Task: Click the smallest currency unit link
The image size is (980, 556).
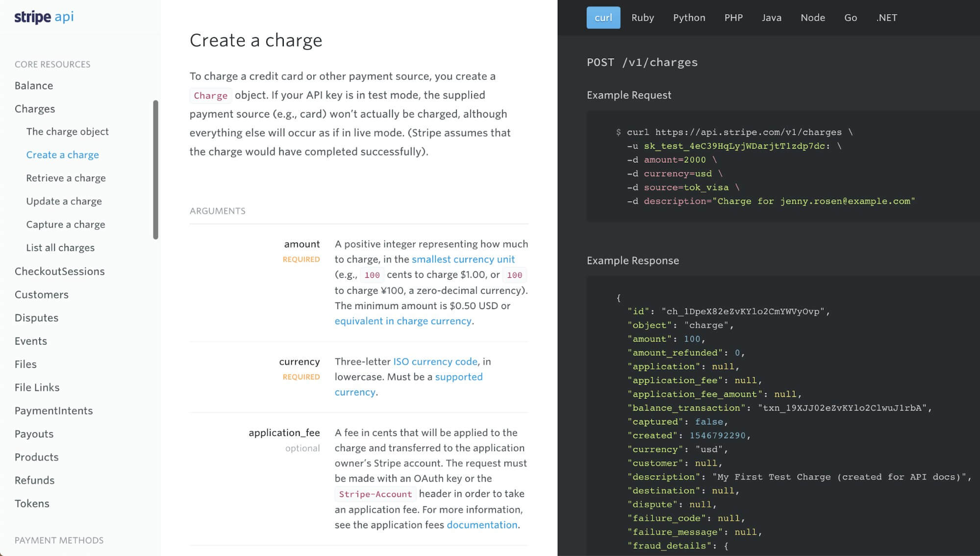Action: coord(463,259)
